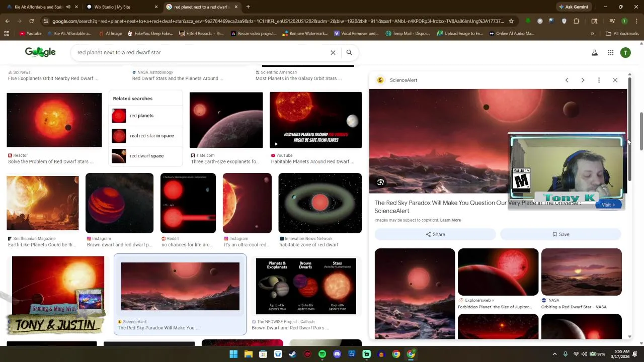Open YouTube Habitable Planets video thumbnail

(315, 120)
